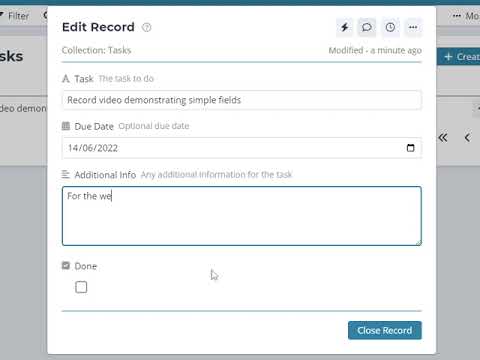The height and width of the screenshot is (360, 480).
Task: Click the 'Edit Record' heading
Action: click(98, 27)
